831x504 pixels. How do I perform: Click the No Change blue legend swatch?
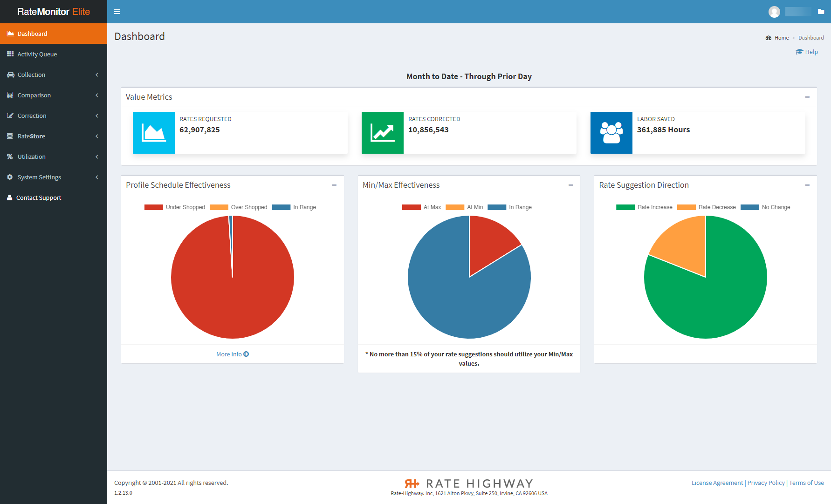click(749, 207)
